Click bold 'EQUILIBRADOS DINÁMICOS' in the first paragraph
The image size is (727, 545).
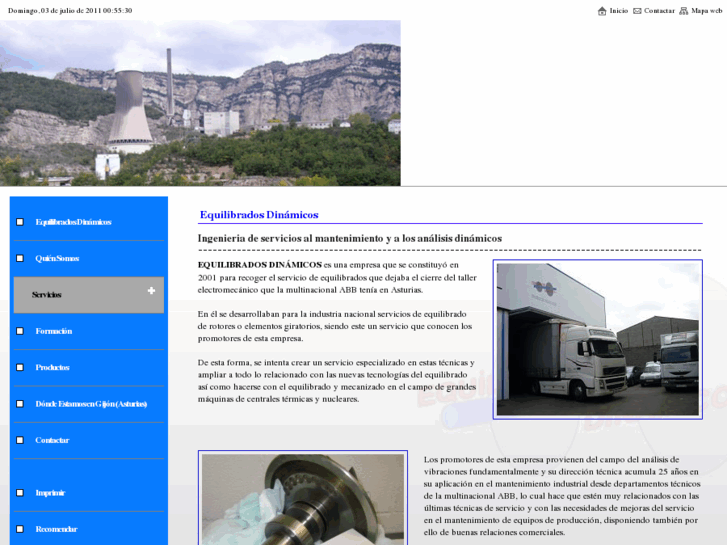coord(260,265)
